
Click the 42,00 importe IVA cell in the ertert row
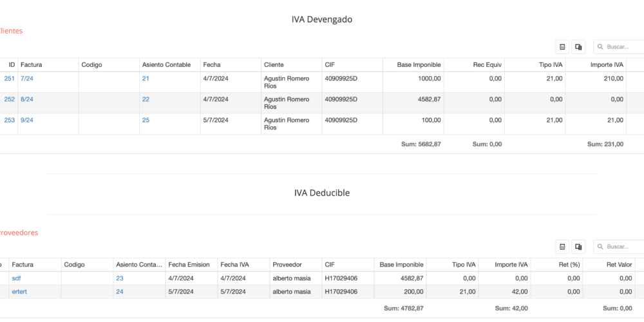pyautogui.click(x=504, y=292)
